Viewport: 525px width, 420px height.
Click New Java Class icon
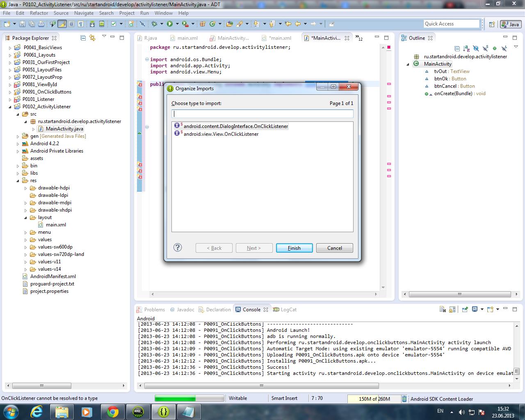click(x=212, y=24)
